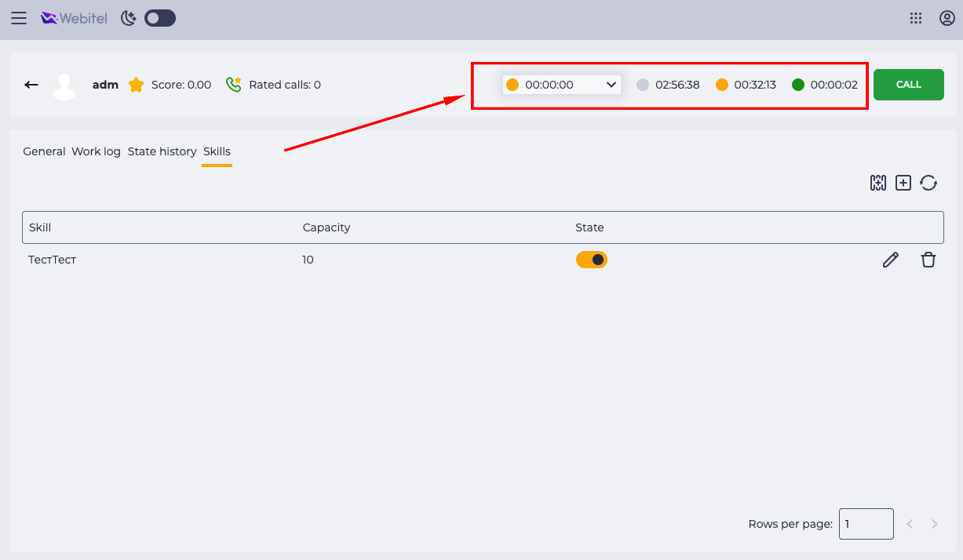Click the Rated calls: 0 text
963x560 pixels.
tap(285, 85)
